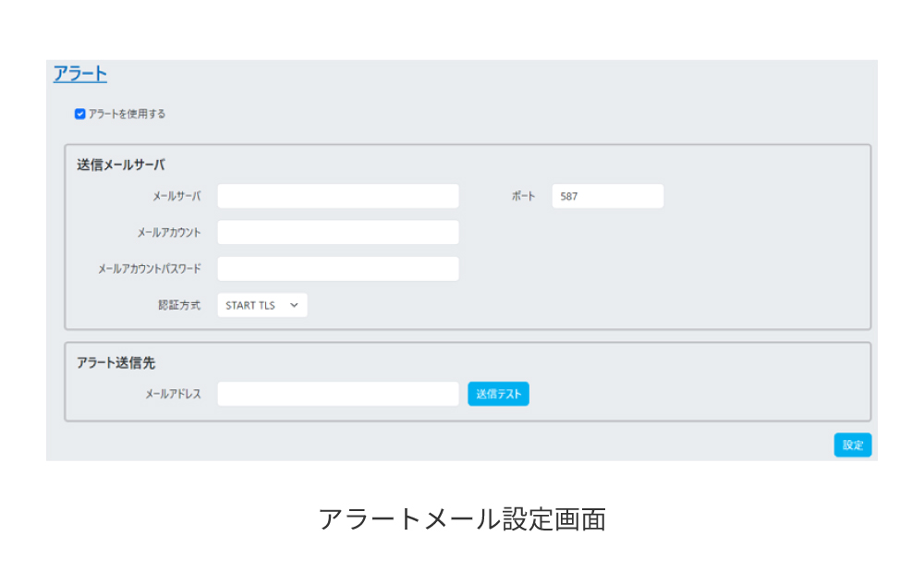Click the メールサーバ input field

pos(337,196)
